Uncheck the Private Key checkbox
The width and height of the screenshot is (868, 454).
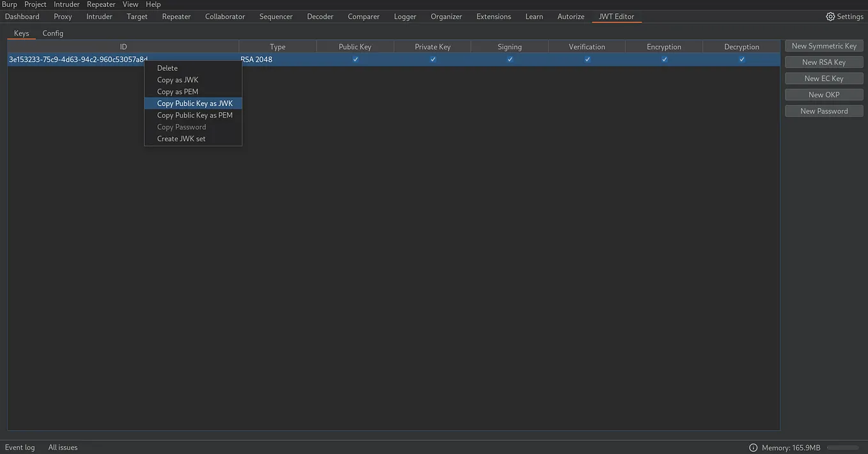(x=433, y=59)
